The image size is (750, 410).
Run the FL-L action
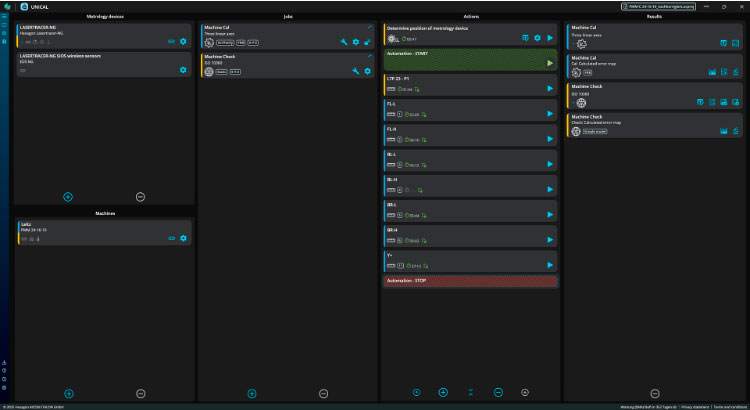coord(550,113)
